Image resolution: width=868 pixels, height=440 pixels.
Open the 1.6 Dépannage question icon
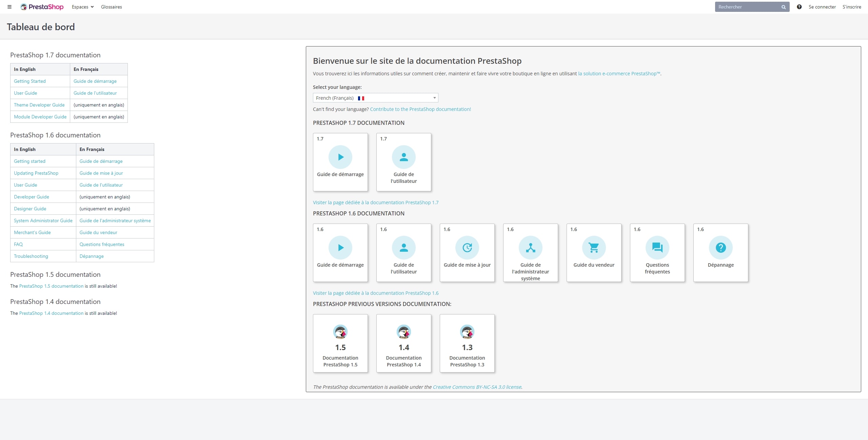coord(721,248)
